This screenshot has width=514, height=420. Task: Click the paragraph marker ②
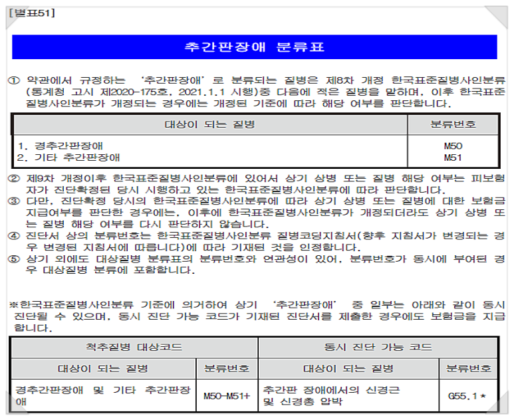click(14, 179)
